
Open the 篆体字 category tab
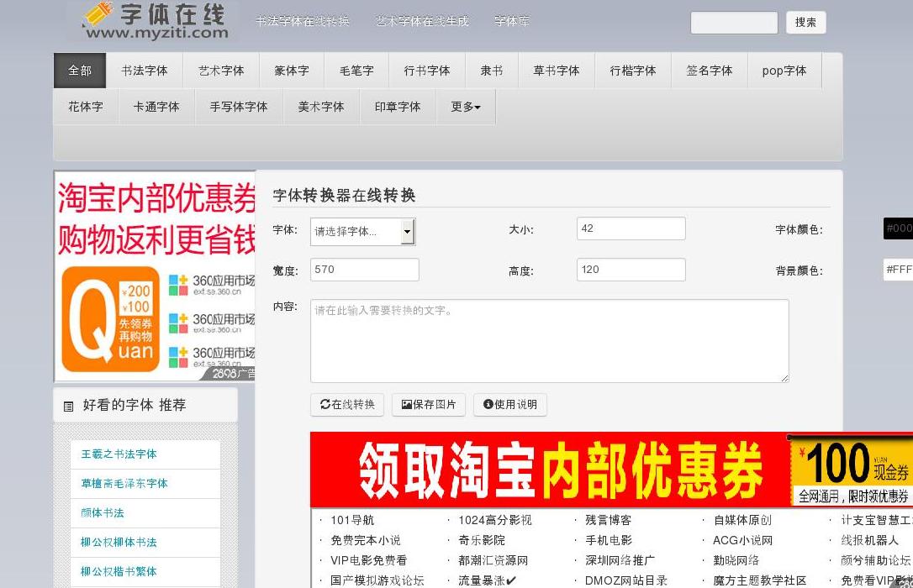(292, 71)
